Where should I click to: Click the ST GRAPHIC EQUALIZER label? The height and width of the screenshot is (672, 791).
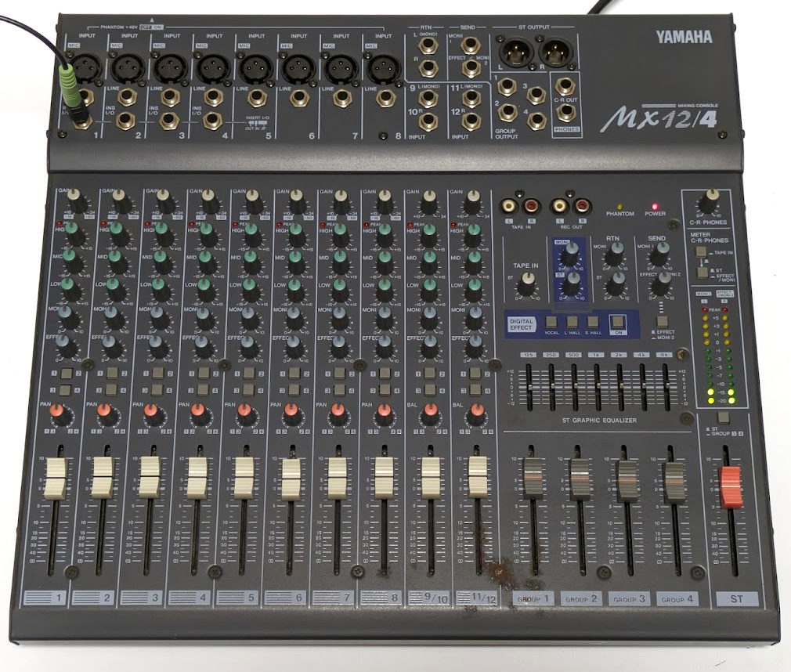(x=599, y=421)
